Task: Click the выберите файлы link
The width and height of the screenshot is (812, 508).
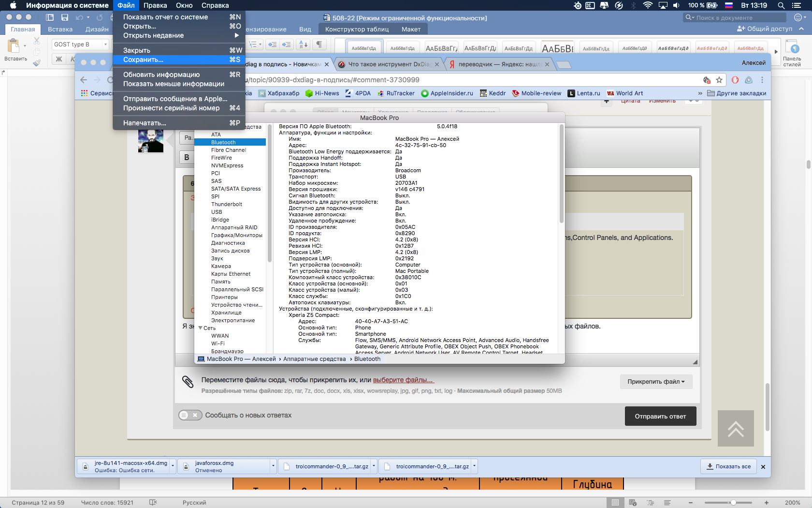Action: tap(403, 380)
